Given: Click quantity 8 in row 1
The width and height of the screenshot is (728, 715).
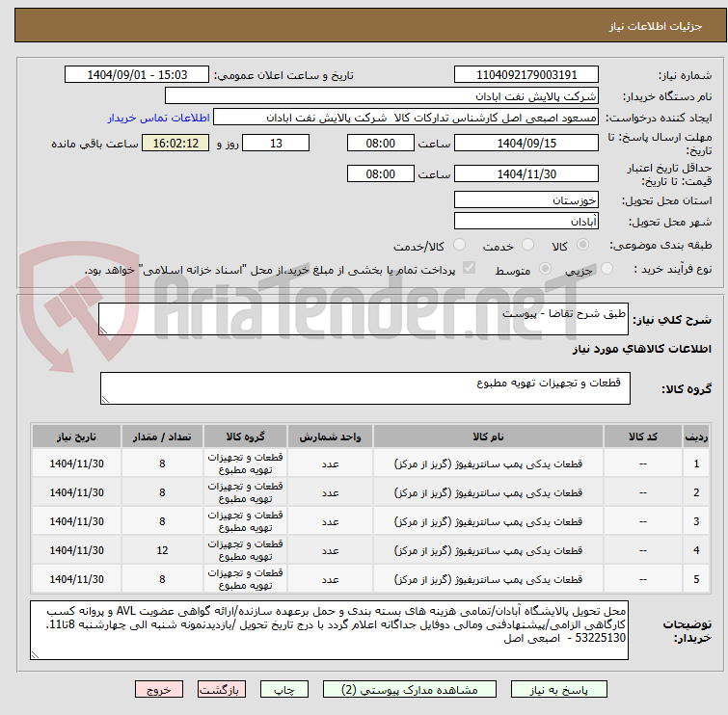Looking at the screenshot, I should coord(162,463).
